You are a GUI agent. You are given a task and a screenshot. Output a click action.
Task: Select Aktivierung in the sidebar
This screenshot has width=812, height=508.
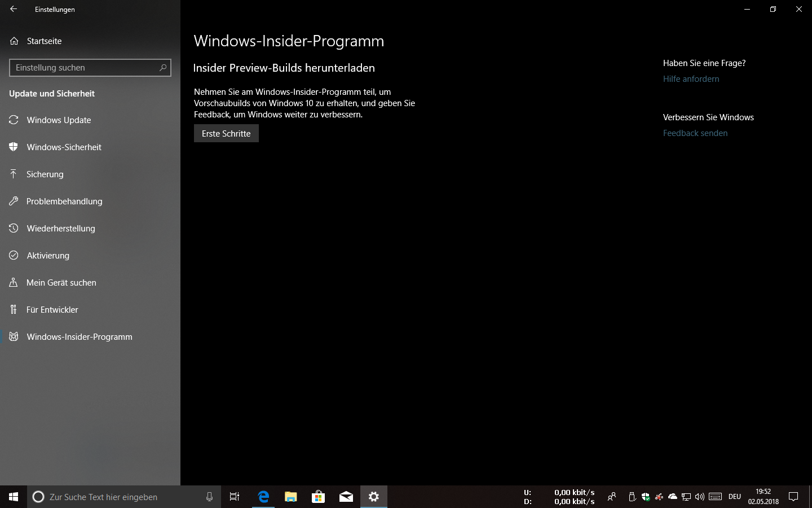coord(90,255)
